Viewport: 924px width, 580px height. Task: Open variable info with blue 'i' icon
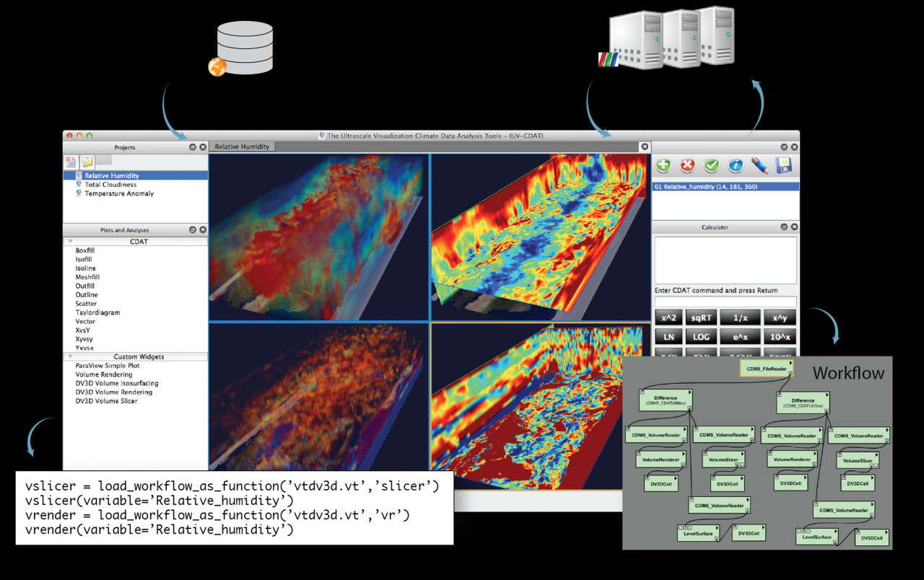point(735,165)
